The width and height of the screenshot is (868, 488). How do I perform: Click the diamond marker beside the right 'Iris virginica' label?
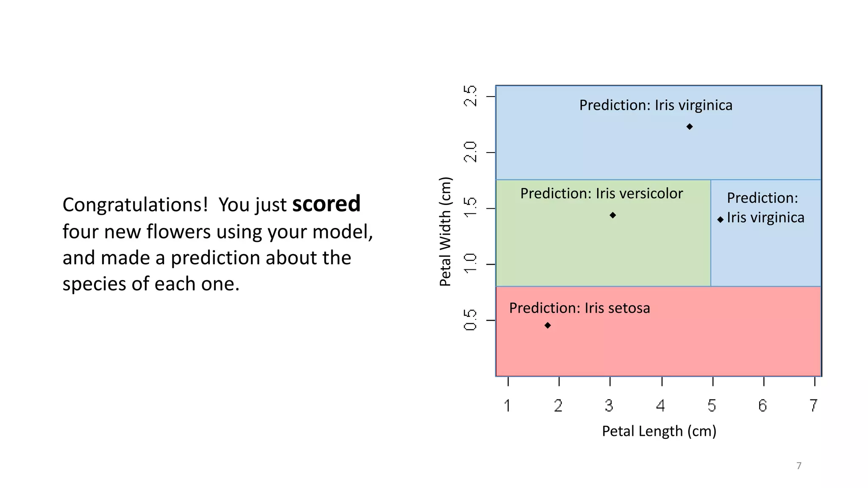click(721, 219)
